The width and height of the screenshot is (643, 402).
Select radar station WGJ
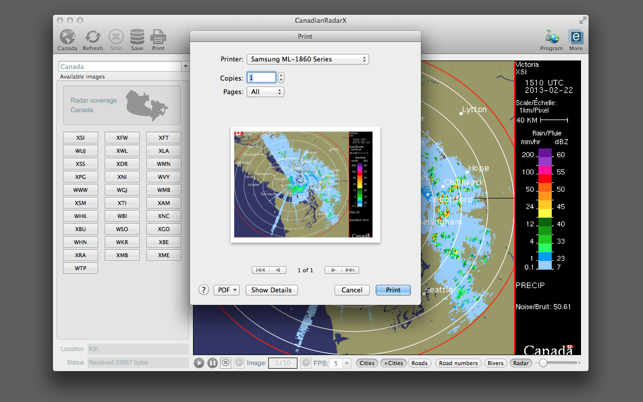[x=122, y=190]
